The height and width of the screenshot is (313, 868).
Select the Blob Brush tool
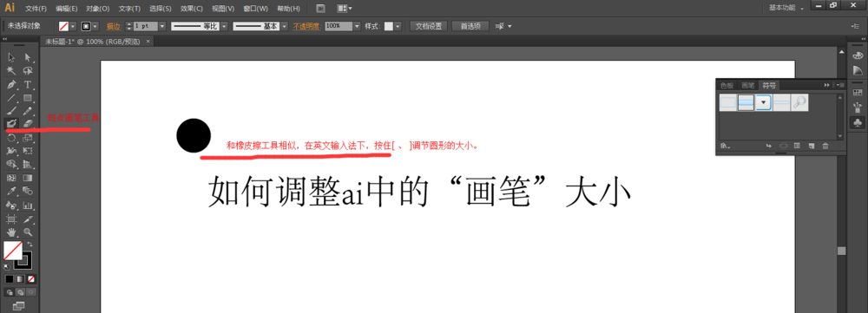11,123
